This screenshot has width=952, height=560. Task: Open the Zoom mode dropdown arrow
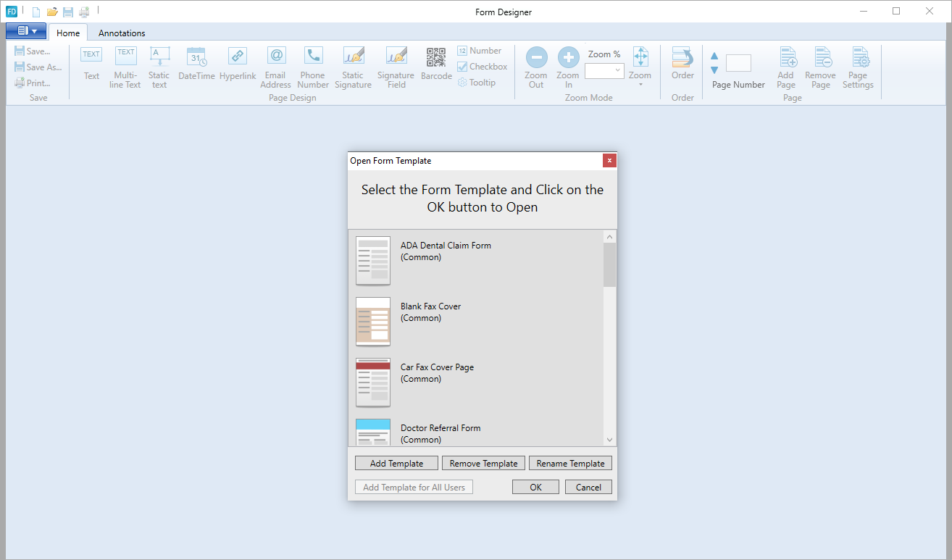coord(640,85)
